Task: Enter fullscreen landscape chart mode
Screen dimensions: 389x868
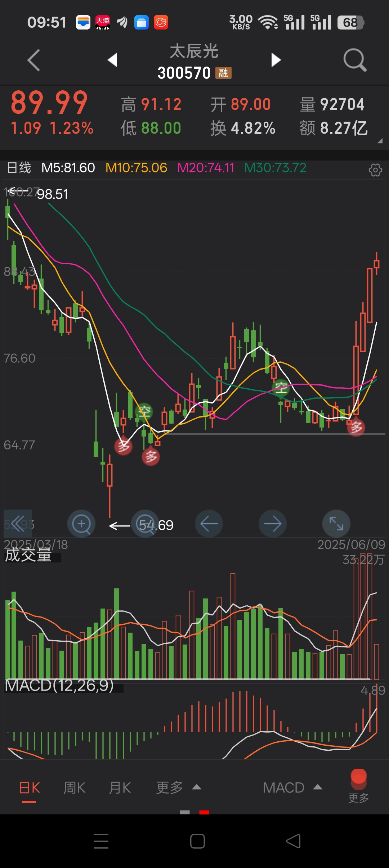Action: (x=336, y=524)
